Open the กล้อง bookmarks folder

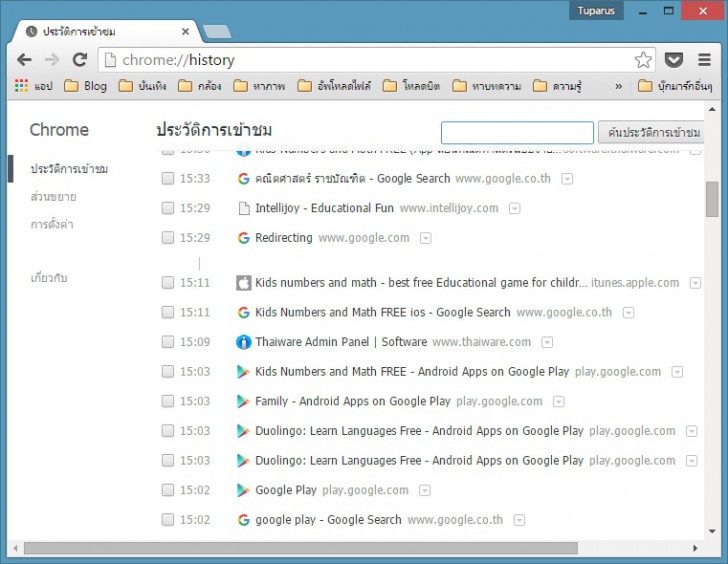(x=200, y=86)
